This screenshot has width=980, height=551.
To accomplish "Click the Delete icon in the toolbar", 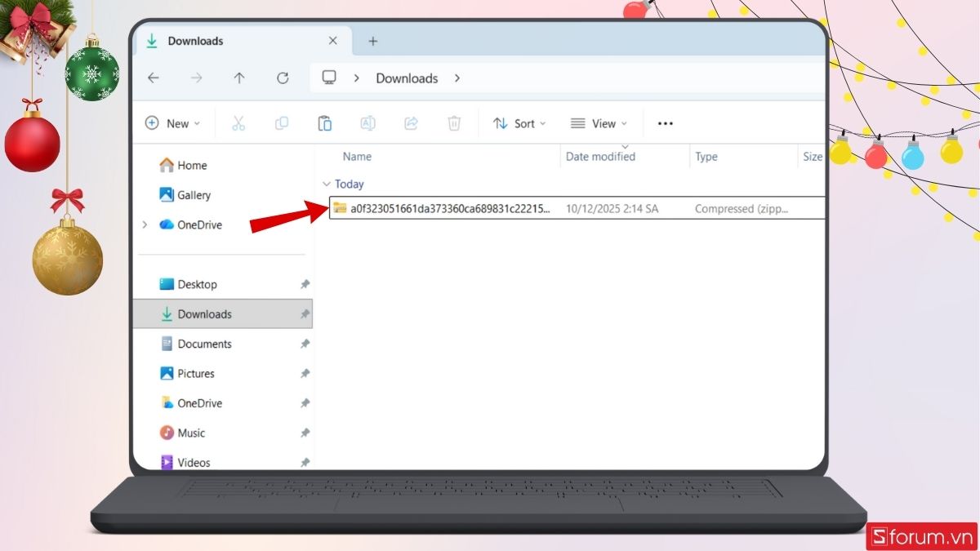I will 454,122.
